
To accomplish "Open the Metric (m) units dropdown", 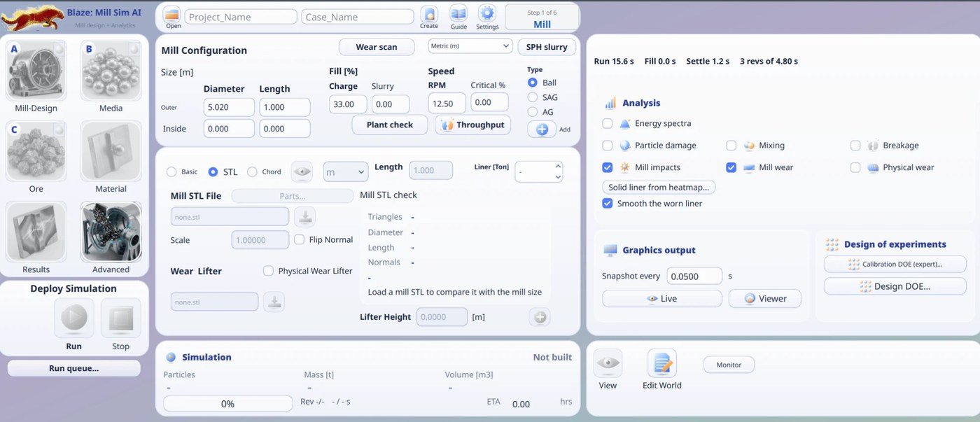I will click(x=470, y=46).
